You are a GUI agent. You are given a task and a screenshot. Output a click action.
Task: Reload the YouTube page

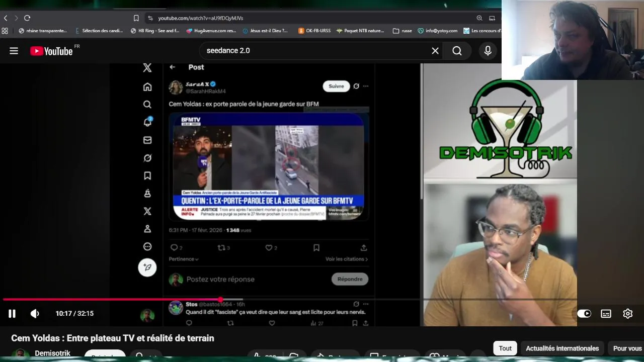[x=27, y=18]
